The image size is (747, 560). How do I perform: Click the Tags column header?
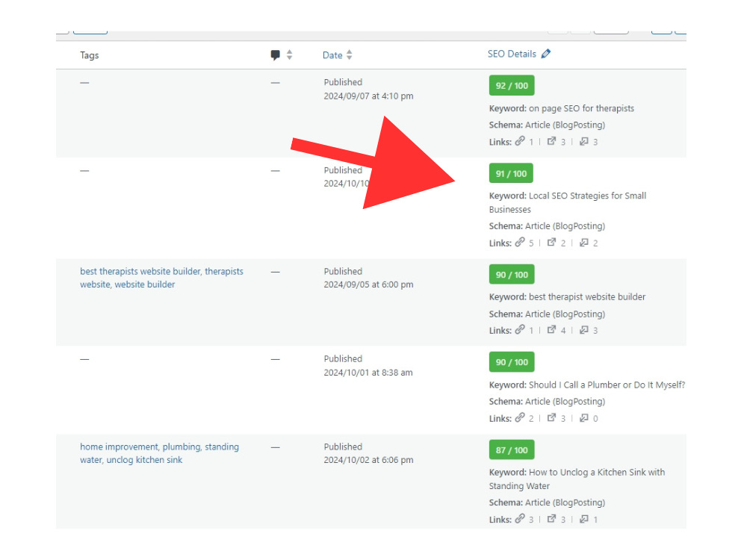tap(89, 55)
